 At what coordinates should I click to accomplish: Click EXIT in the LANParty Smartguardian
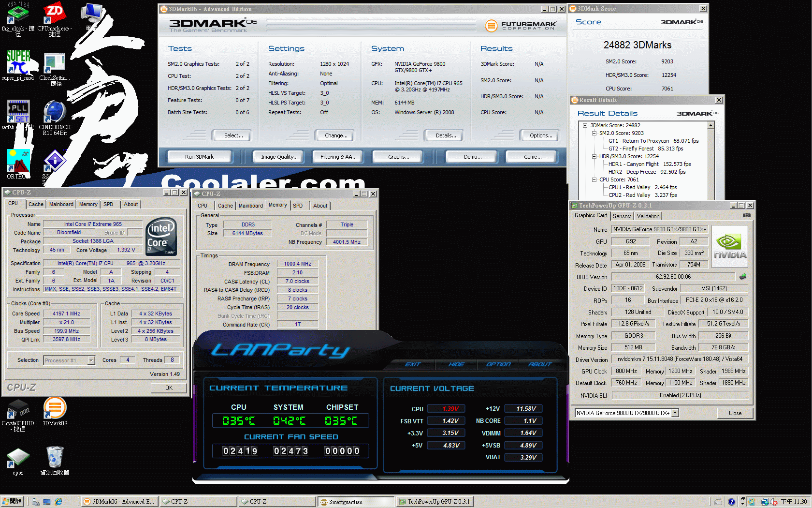click(x=413, y=364)
